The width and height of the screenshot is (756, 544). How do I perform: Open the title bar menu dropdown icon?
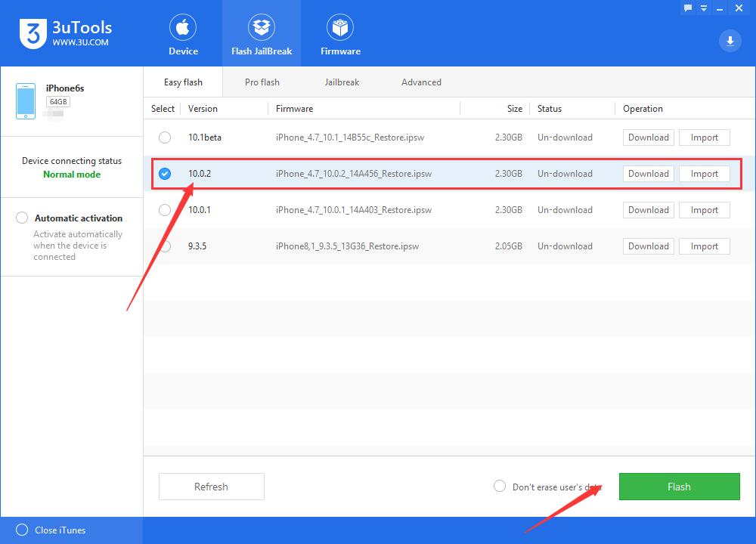point(703,8)
